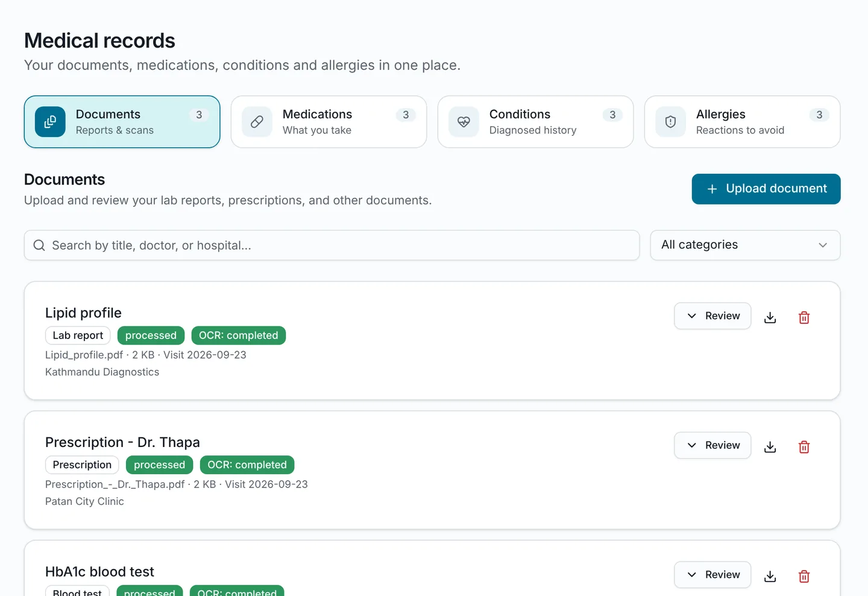Click the Allergies count badge
Viewport: 868px width, 596px height.
pos(819,115)
